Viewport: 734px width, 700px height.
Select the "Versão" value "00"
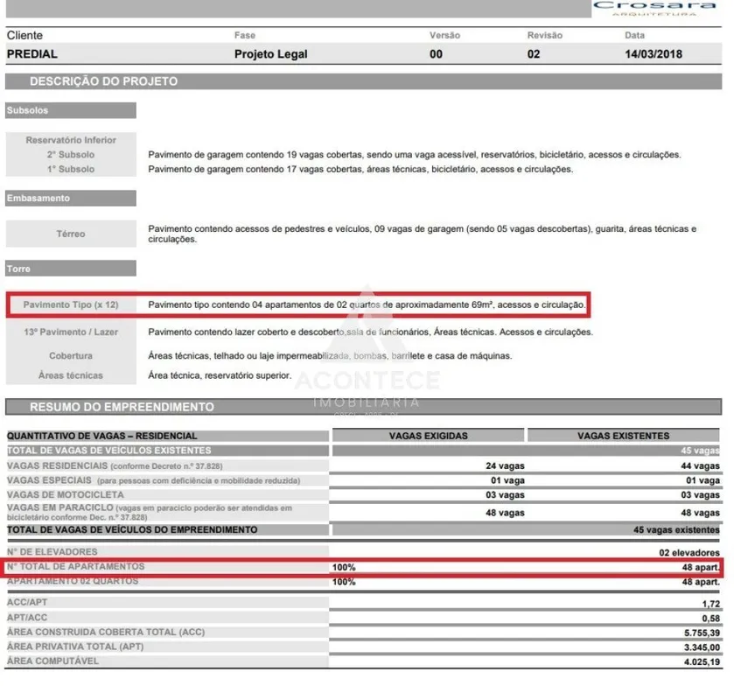(x=436, y=54)
